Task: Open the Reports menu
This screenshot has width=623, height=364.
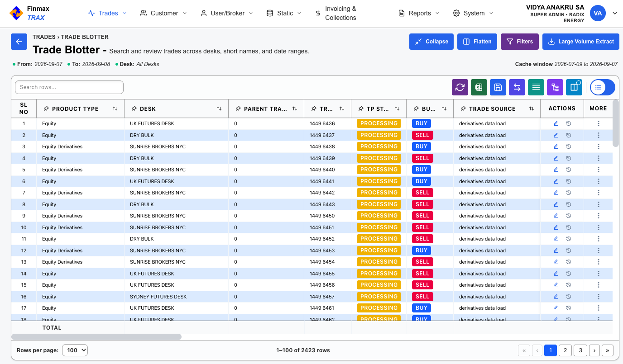Action: (x=419, y=13)
